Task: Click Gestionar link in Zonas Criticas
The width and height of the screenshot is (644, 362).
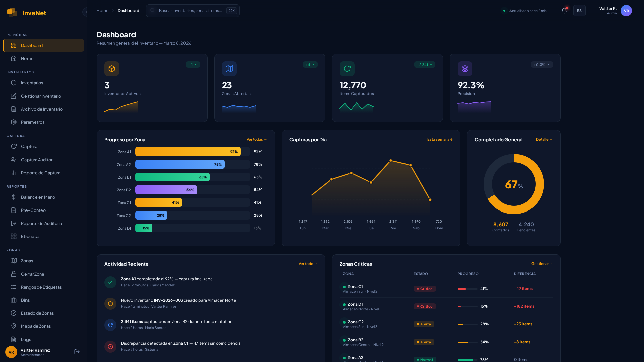Action: coord(542,264)
